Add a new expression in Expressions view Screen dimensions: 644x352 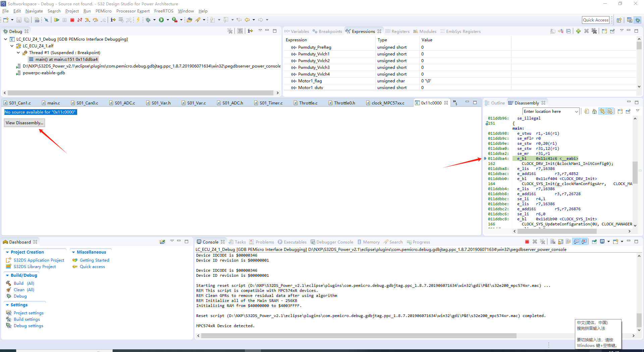578,31
